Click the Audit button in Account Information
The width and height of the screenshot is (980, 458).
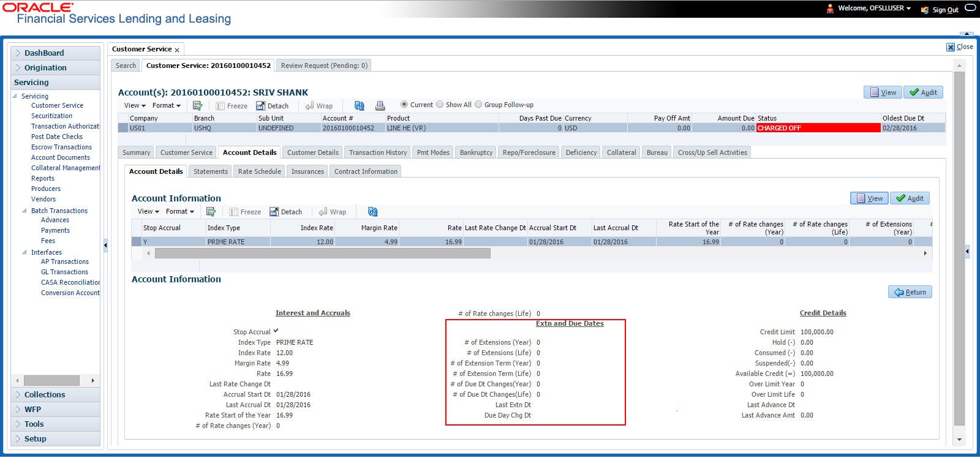click(x=910, y=198)
